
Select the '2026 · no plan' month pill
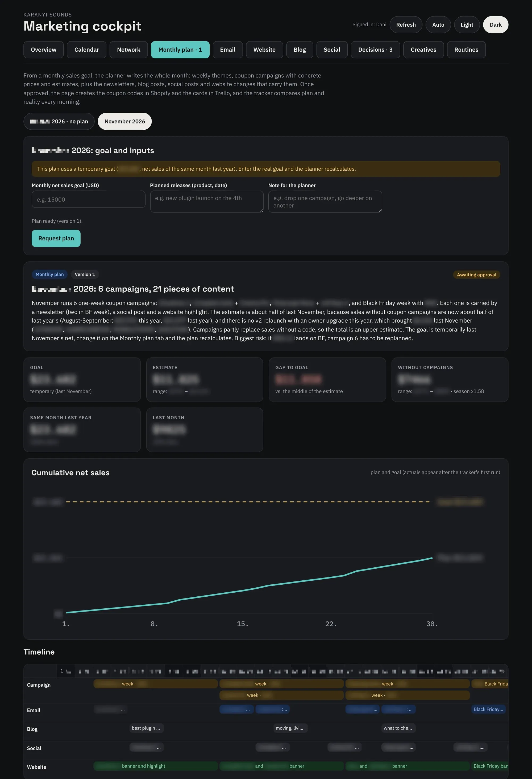[x=59, y=121]
